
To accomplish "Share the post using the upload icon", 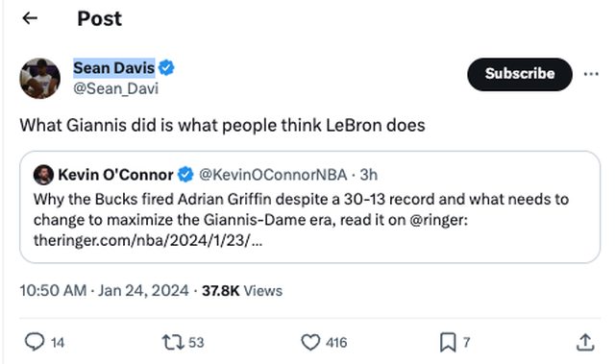I will pyautogui.click(x=585, y=342).
